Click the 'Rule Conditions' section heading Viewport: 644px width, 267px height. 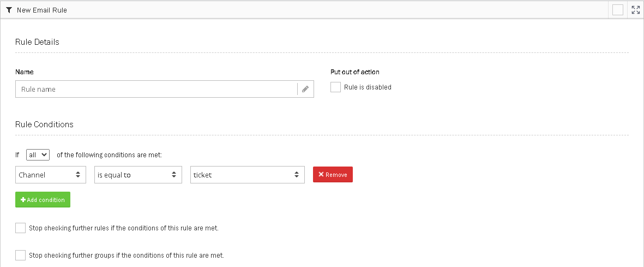[44, 124]
